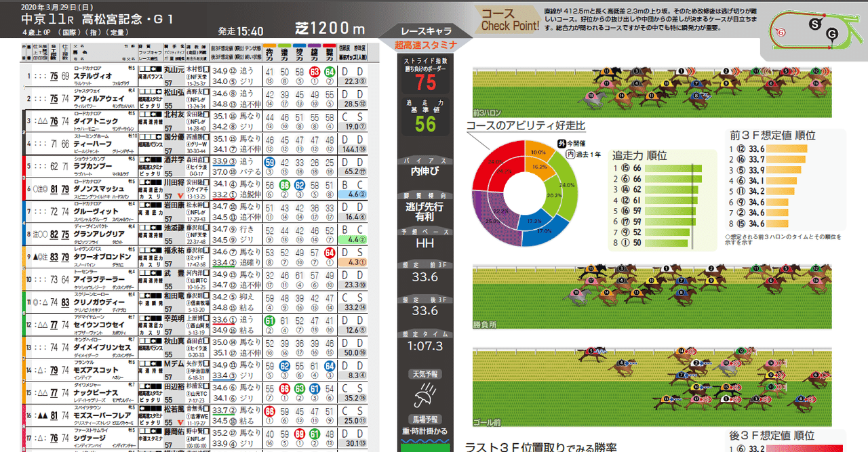Click the バイアス value 内伸び

pos(425,172)
